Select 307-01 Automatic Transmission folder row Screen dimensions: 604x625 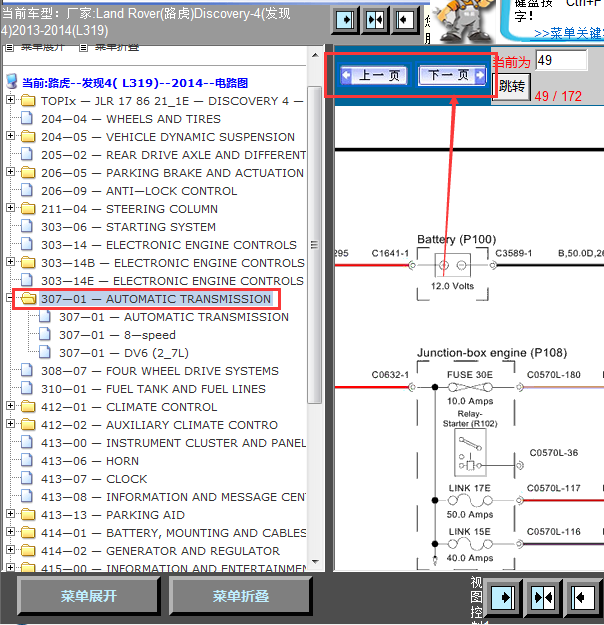156,299
